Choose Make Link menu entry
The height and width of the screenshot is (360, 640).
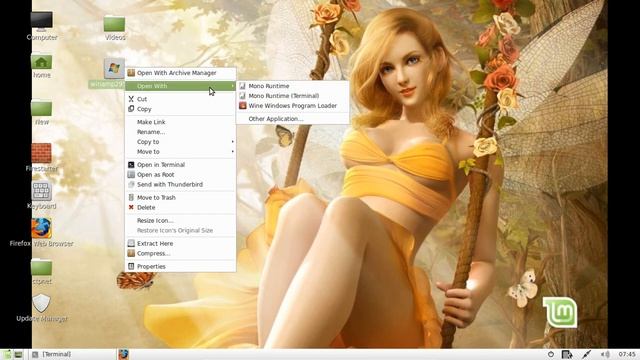point(180,122)
